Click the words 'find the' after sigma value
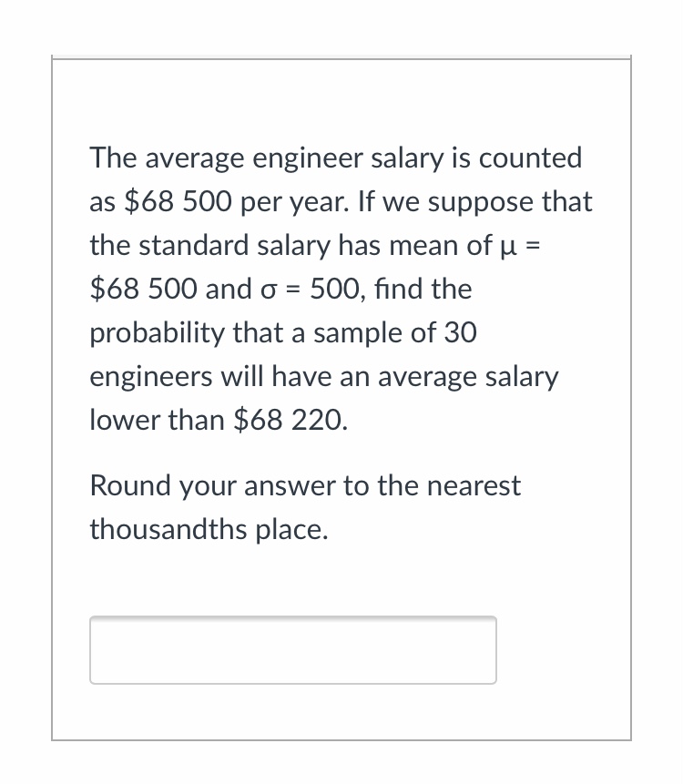 click(430, 290)
